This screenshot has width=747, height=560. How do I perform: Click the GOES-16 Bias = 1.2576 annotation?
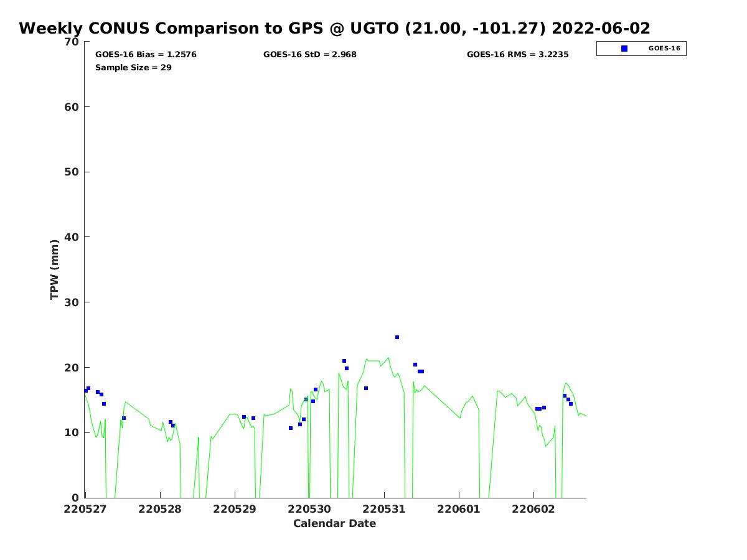pos(146,55)
